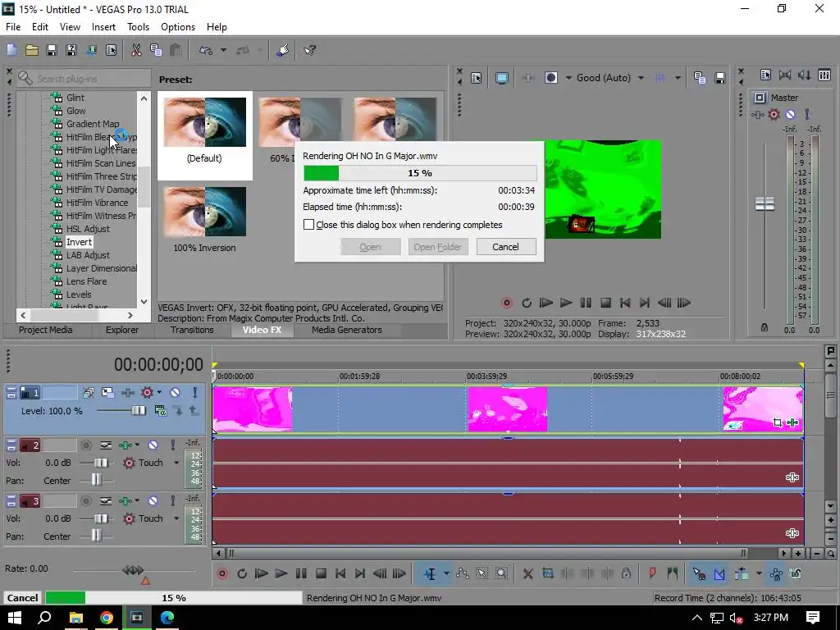The image size is (840, 630).
Task: Select the 100% Inversion preset thumbnail
Action: [204, 212]
